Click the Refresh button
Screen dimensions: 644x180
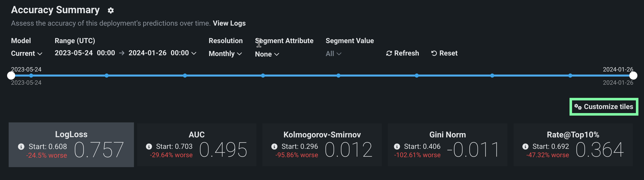point(402,53)
